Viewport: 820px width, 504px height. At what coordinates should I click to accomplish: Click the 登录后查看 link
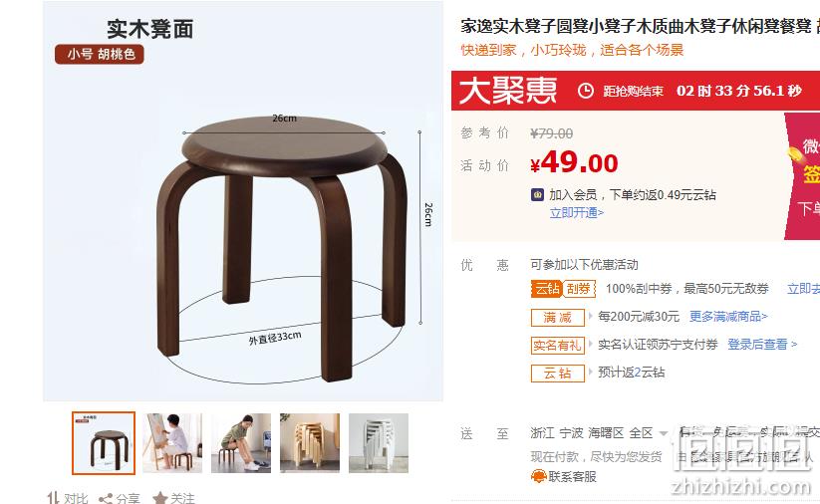[762, 345]
